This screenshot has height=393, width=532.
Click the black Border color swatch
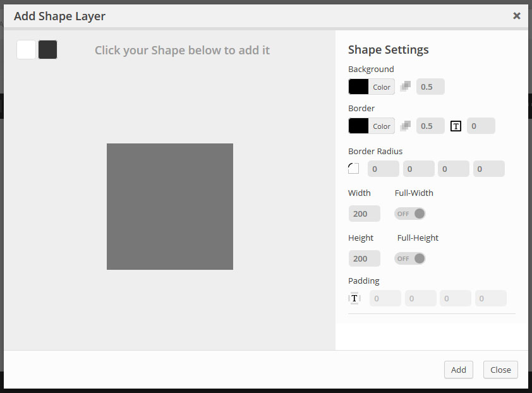[359, 125]
